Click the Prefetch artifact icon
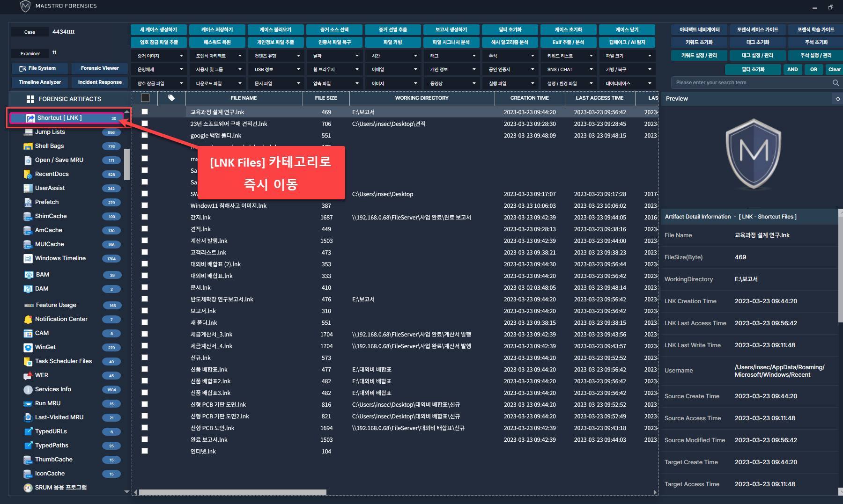843x504 pixels. (28, 202)
